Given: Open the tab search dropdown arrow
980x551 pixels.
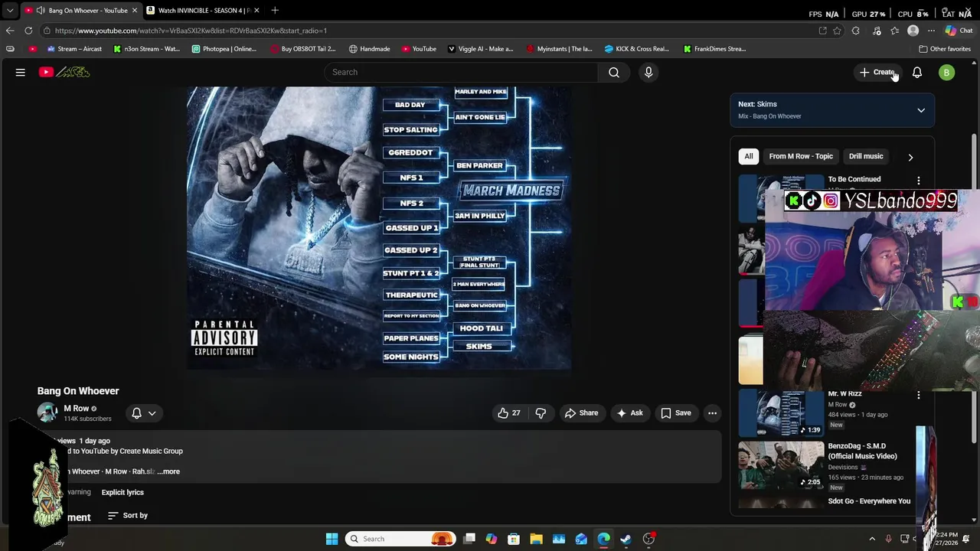Looking at the screenshot, I should tap(10, 11).
